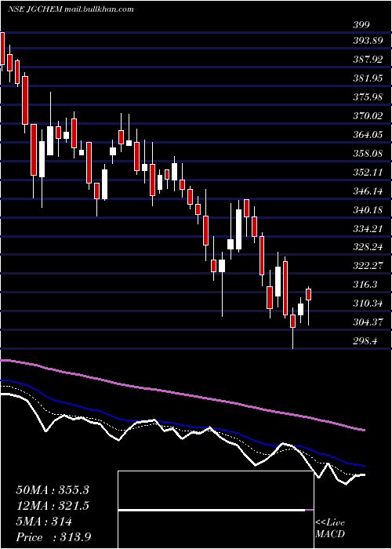Click the 50MA : 355.3 readout
The image size is (392, 549).
click(x=53, y=490)
